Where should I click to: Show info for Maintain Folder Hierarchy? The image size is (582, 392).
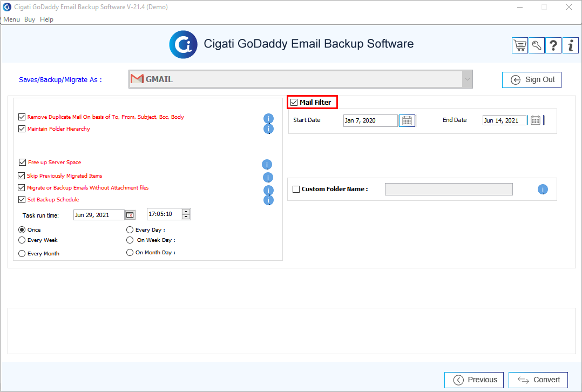click(268, 129)
